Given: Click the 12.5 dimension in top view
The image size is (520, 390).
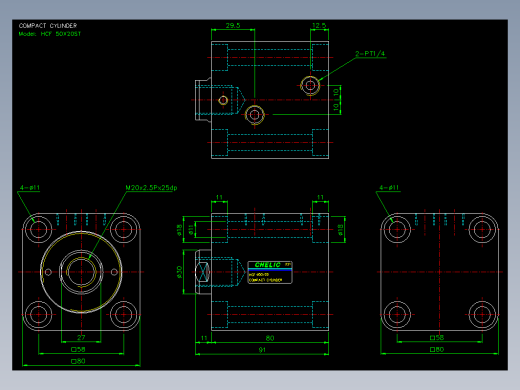Looking at the screenshot, I should (x=319, y=25).
